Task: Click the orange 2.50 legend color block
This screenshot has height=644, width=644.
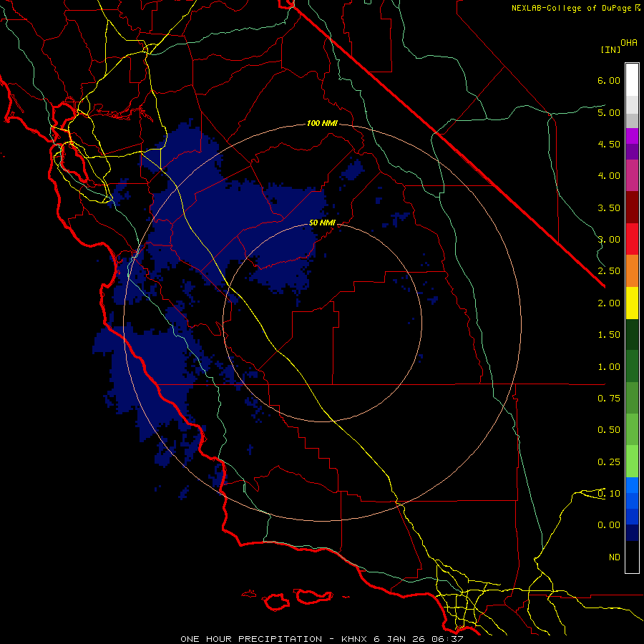Action: (632, 270)
